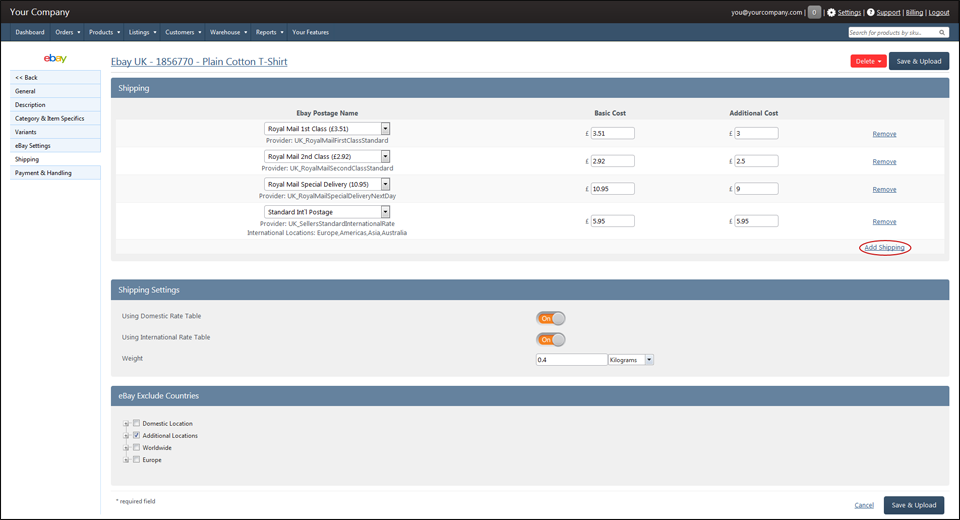Open the Customers menu
This screenshot has height=520, width=960.
[x=183, y=32]
